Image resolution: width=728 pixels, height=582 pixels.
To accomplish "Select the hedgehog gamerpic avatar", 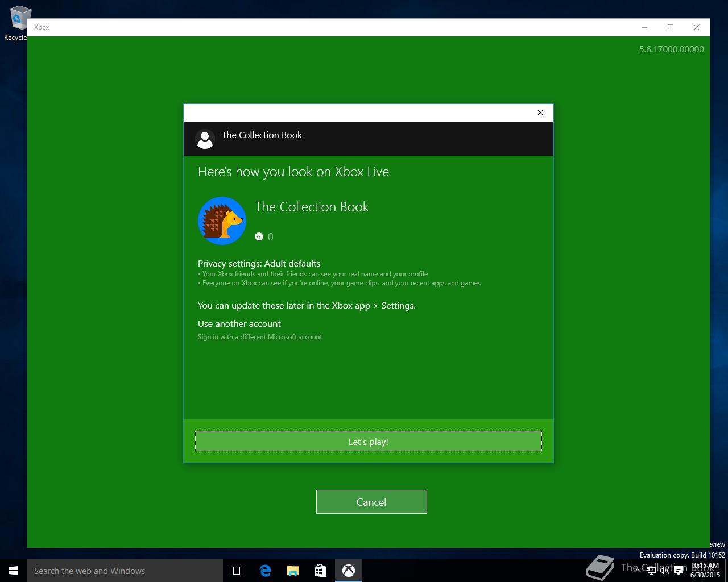I will (x=222, y=221).
